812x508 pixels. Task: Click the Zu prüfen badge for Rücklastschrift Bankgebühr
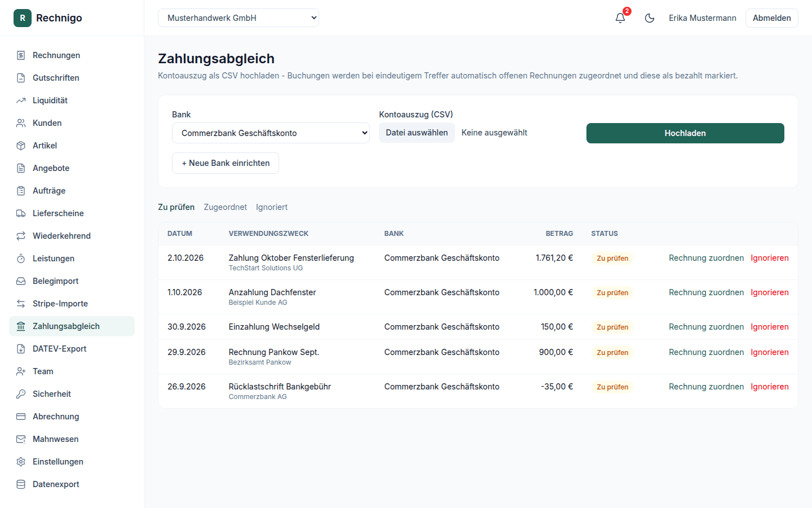(x=612, y=387)
